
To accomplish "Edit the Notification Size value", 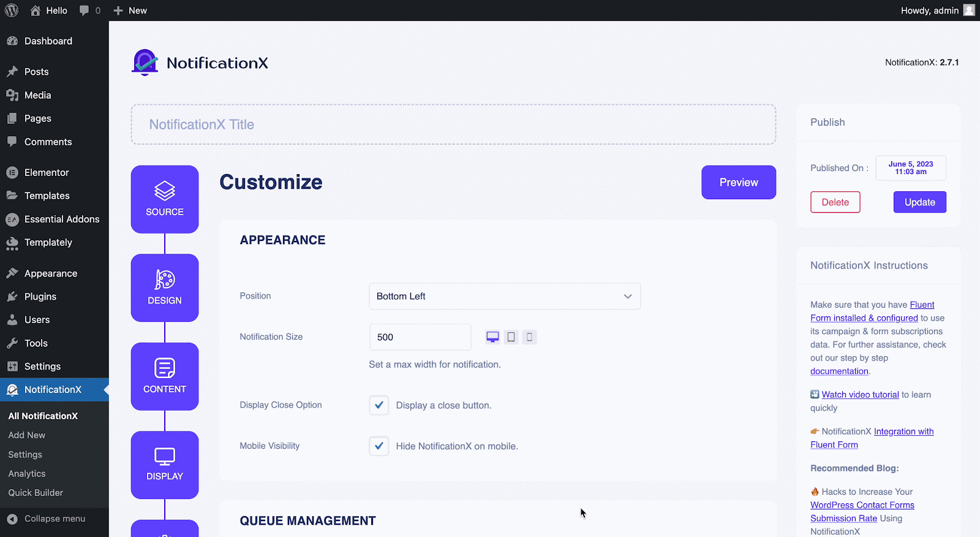I will (x=420, y=337).
